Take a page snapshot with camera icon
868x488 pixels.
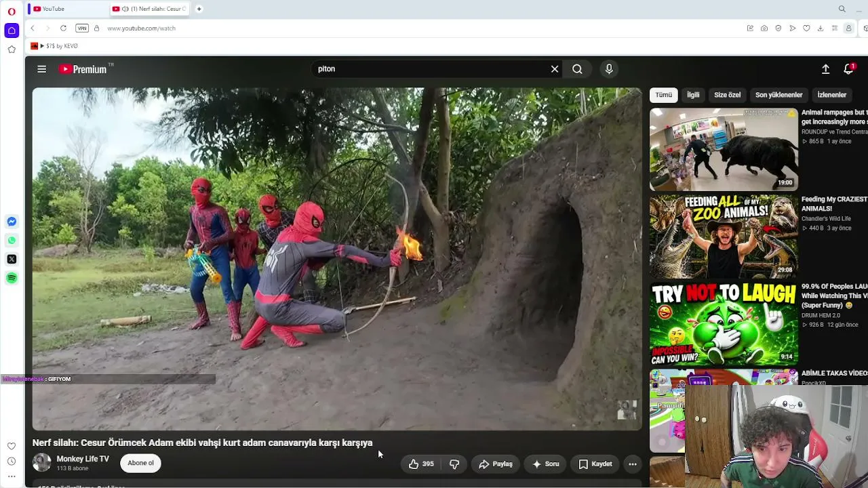(764, 28)
